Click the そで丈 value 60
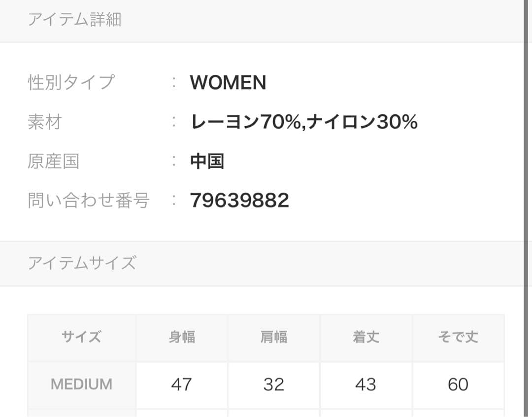 (458, 385)
